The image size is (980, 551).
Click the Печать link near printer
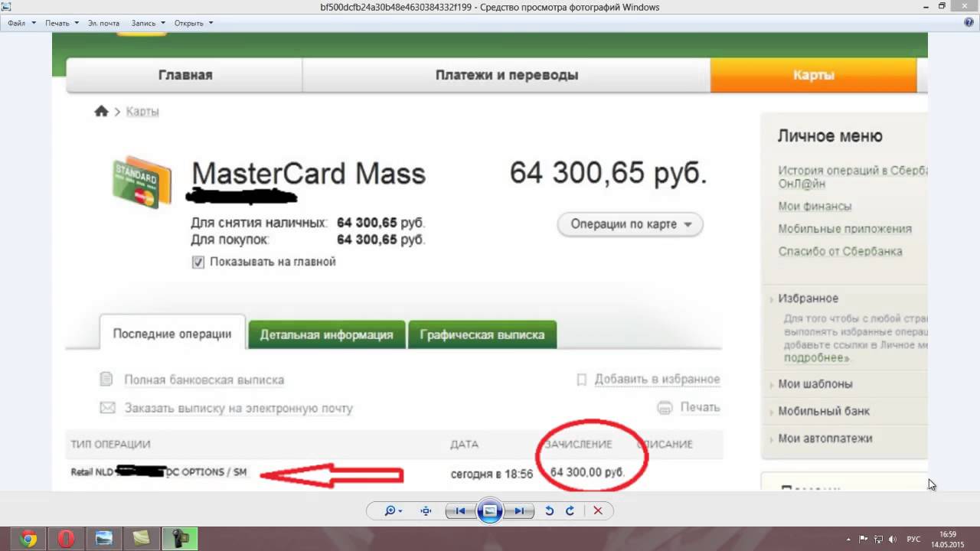(701, 407)
